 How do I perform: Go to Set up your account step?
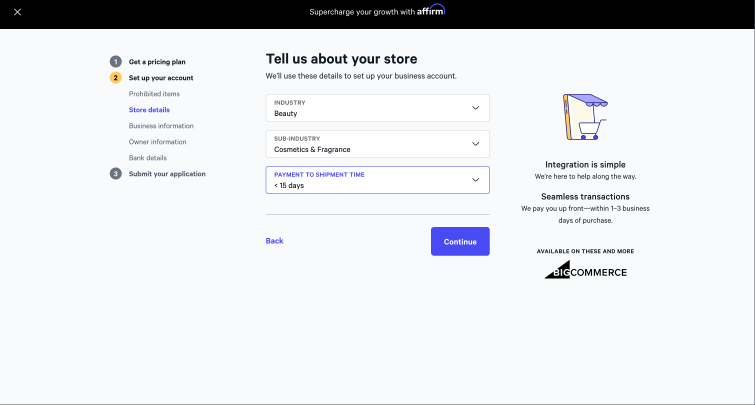pyautogui.click(x=161, y=78)
